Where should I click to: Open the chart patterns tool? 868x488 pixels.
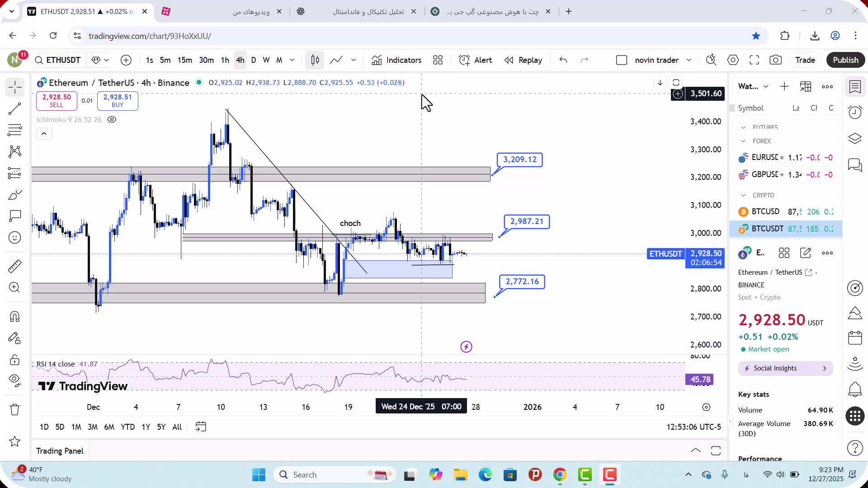point(15,151)
